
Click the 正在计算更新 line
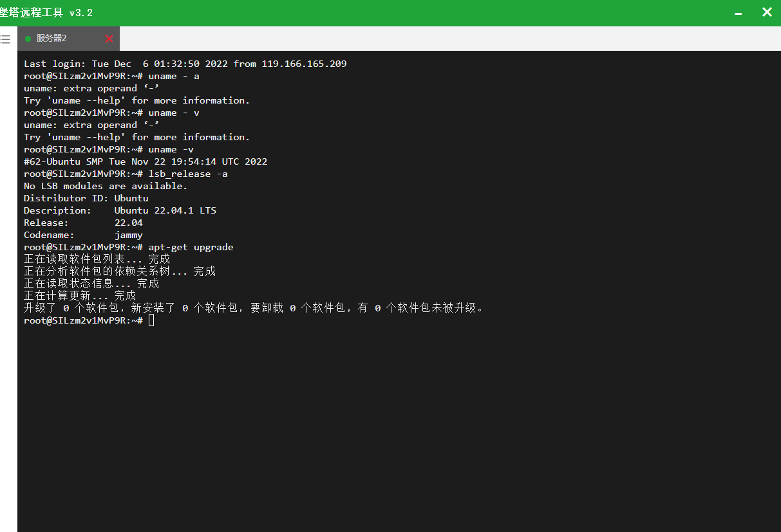(x=80, y=296)
